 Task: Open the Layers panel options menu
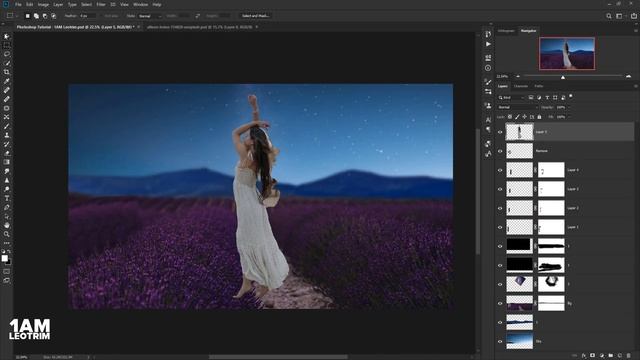pyautogui.click(x=636, y=86)
